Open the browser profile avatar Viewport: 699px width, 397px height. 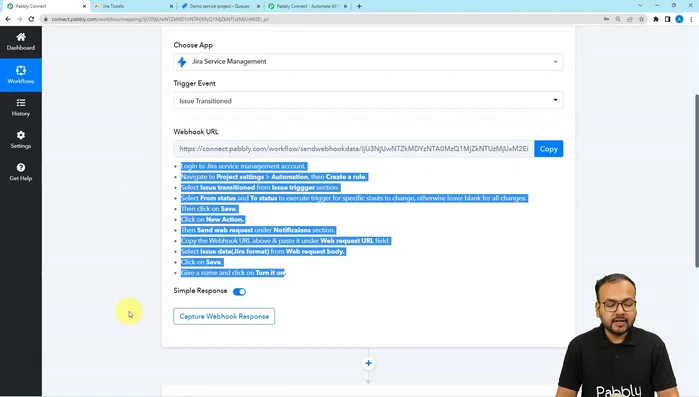[679, 19]
